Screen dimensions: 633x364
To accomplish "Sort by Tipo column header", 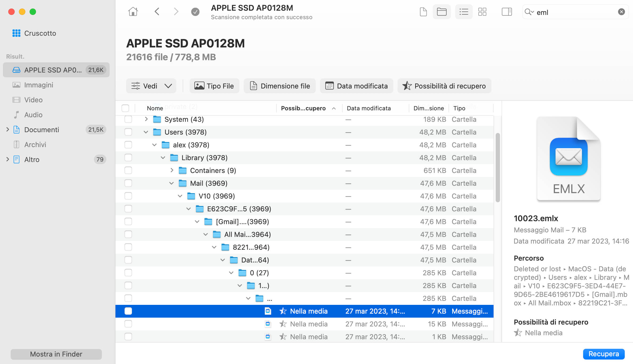I will pos(459,108).
